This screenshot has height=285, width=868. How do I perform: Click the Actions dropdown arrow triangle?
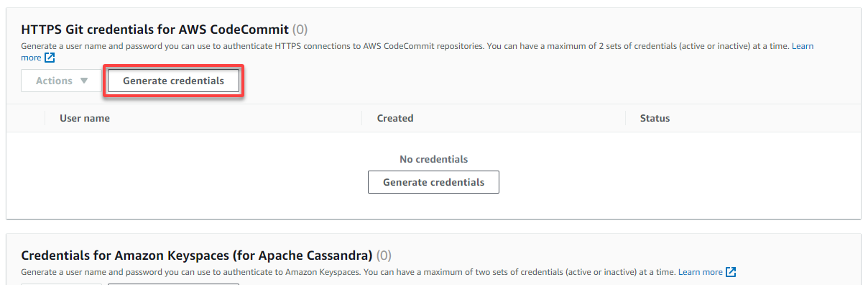click(84, 81)
